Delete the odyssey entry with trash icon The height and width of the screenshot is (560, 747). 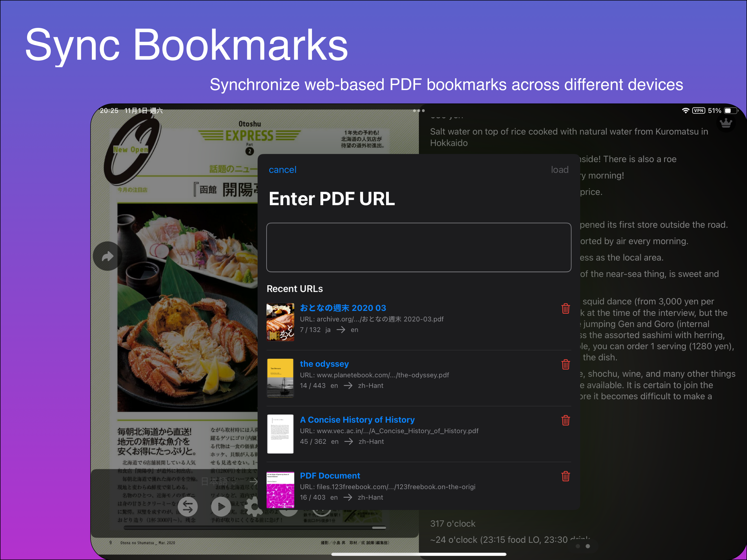click(565, 364)
